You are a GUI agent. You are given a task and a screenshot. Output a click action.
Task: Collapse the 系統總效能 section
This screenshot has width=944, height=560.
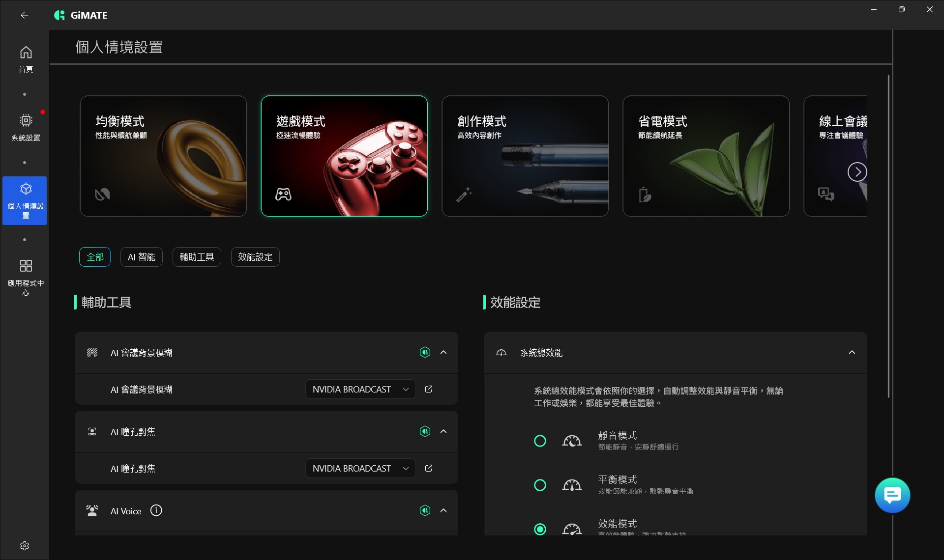coord(852,353)
